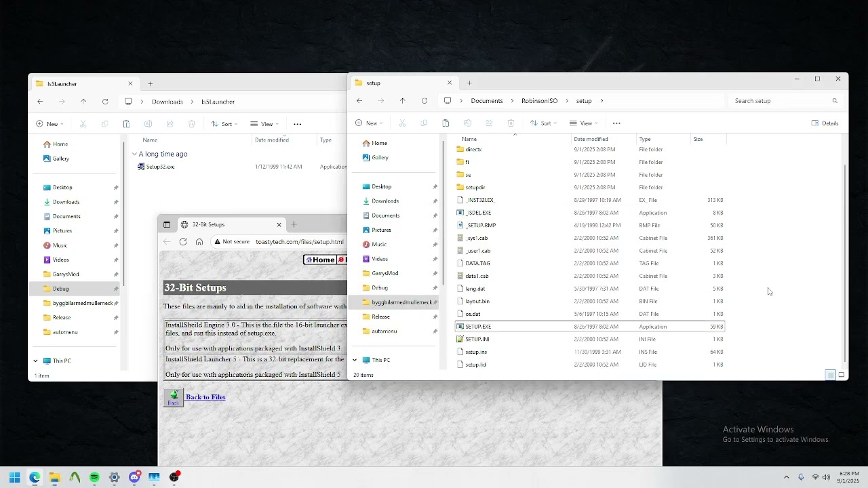The height and width of the screenshot is (488, 868).
Task: Click the Up arrow in Is5Launcher window
Action: tap(83, 102)
